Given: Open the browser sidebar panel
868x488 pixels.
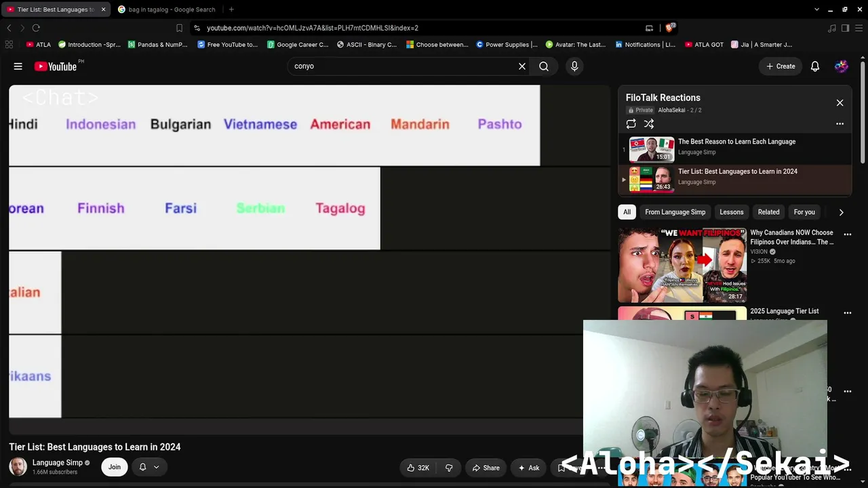Looking at the screenshot, I should (x=845, y=28).
